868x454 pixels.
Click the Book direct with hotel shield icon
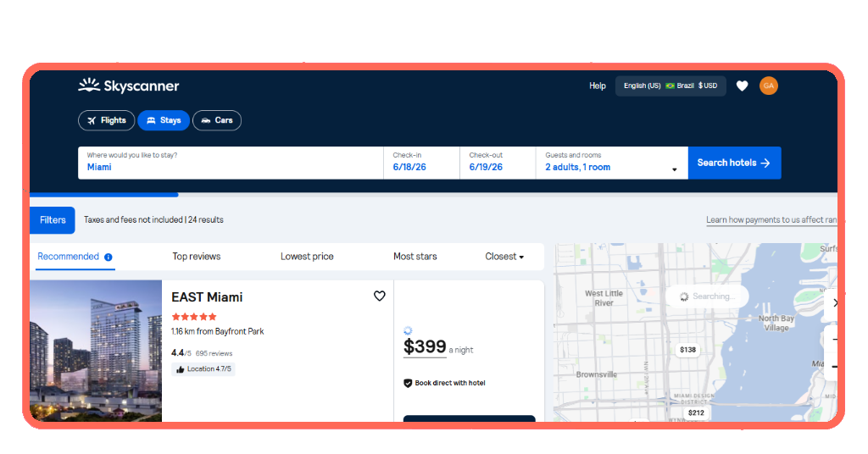408,383
